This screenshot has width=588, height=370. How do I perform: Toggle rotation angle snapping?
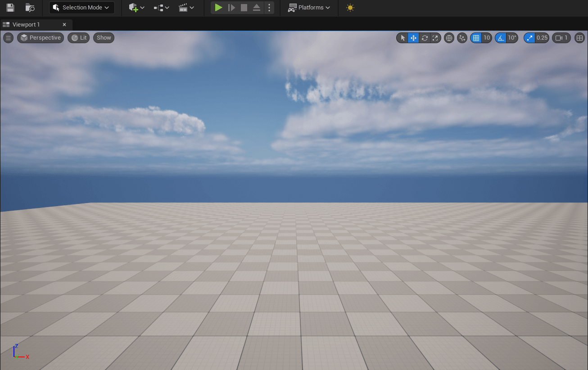[501, 38]
